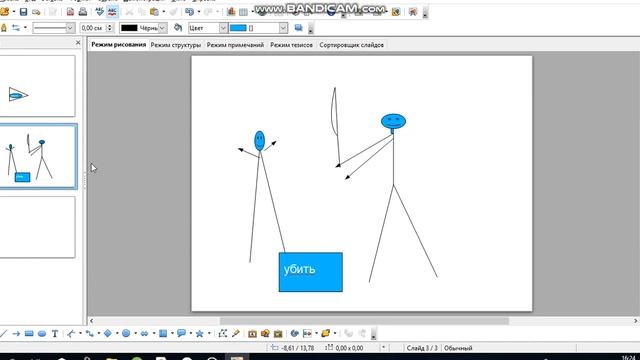This screenshot has width=640, height=360.
Task: Select the Symbol Shapes smiley tool
Action: (126, 334)
